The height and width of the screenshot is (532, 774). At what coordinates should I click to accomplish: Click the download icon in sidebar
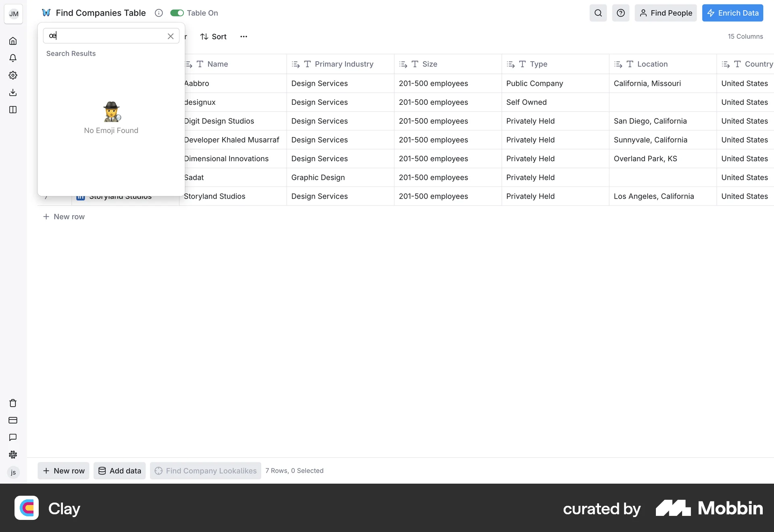pyautogui.click(x=13, y=93)
